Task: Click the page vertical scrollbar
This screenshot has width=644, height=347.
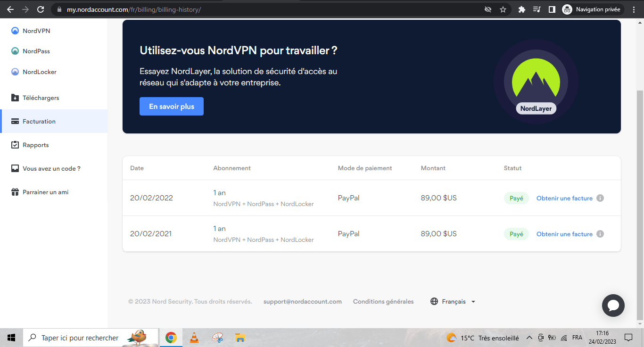Action: (x=640, y=205)
